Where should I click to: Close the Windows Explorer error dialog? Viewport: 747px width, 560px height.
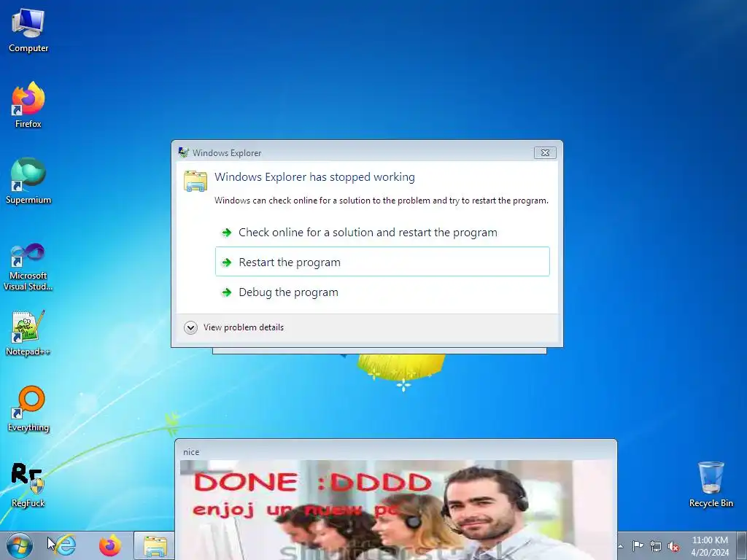(x=545, y=152)
